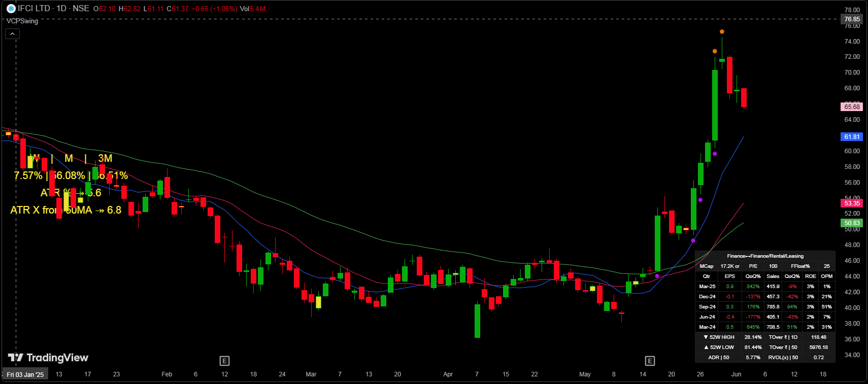The height and width of the screenshot is (384, 868).
Task: Click the EPS column header
Action: pos(730,276)
